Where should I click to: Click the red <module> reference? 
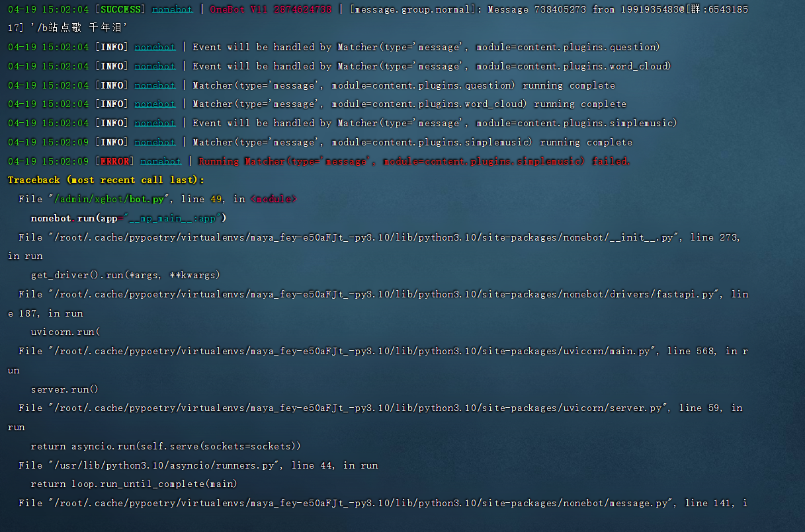point(273,198)
